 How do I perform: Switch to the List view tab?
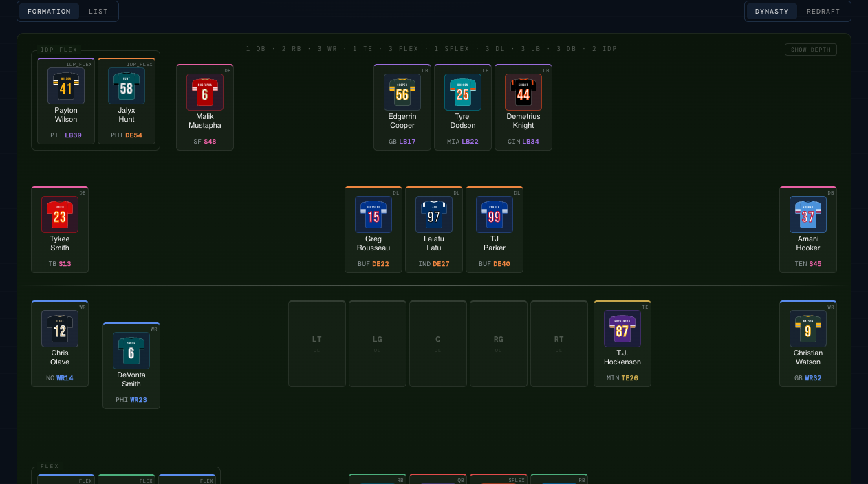coord(98,12)
